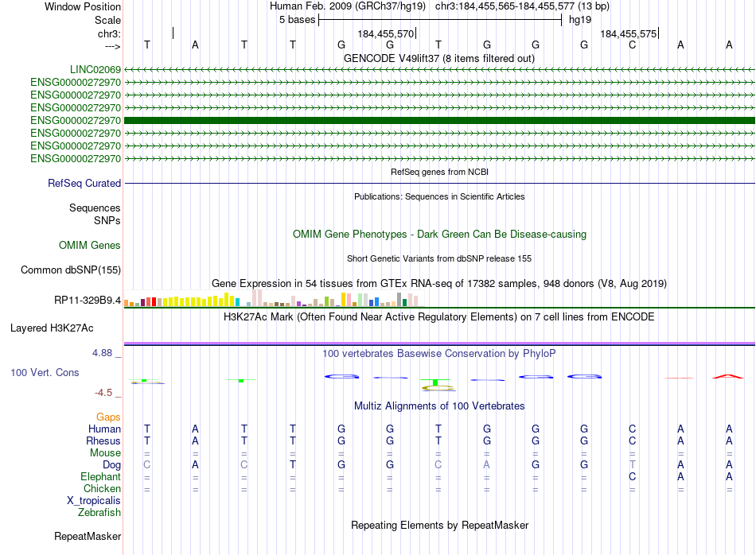Click the Window Position label
This screenshot has height=555, width=756.
click(x=83, y=6)
